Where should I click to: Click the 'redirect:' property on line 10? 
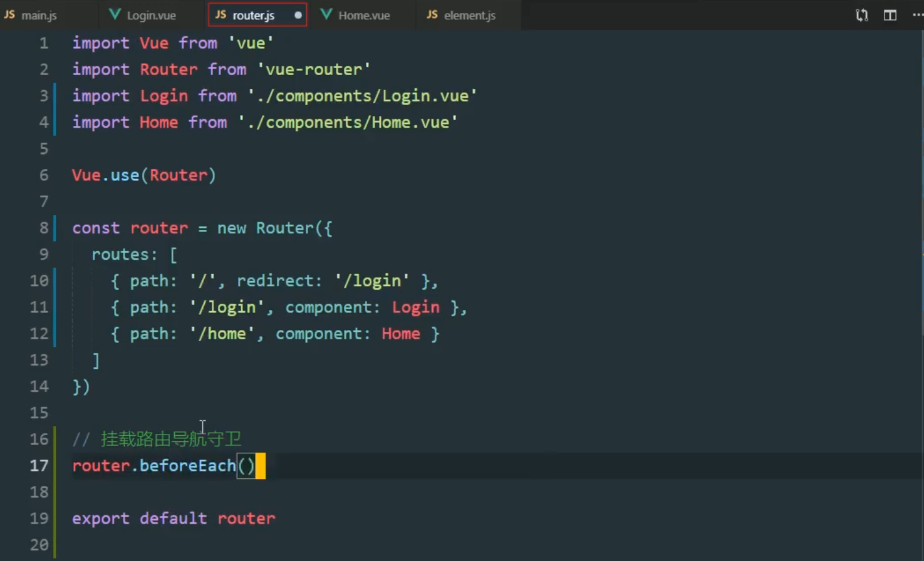(x=279, y=280)
